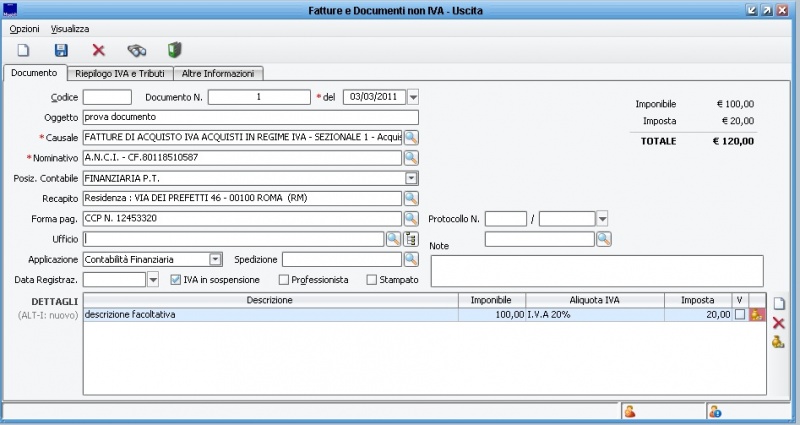
Task: Click the Aliquota IVA column header
Action: (x=595, y=300)
